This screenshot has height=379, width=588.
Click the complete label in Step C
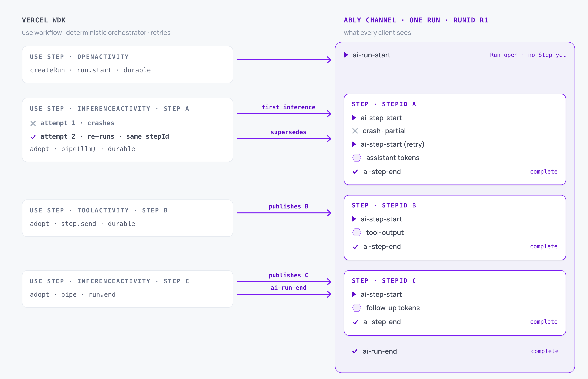coord(544,322)
